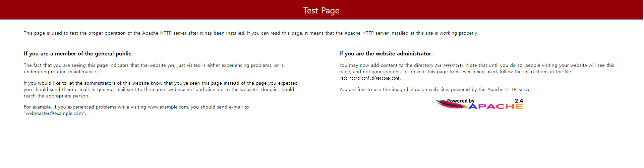Click the paragraph beginning "This page is used to test"
The height and width of the screenshot is (168, 644).
pyautogui.click(x=251, y=33)
